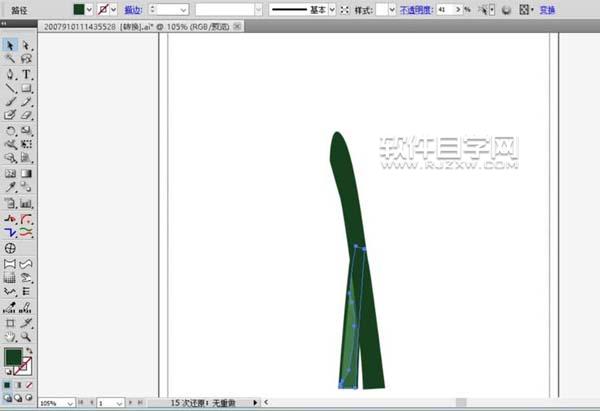Go to first artboard arrow
Screen dimensions: 600x411
pyautogui.click(x=81, y=403)
